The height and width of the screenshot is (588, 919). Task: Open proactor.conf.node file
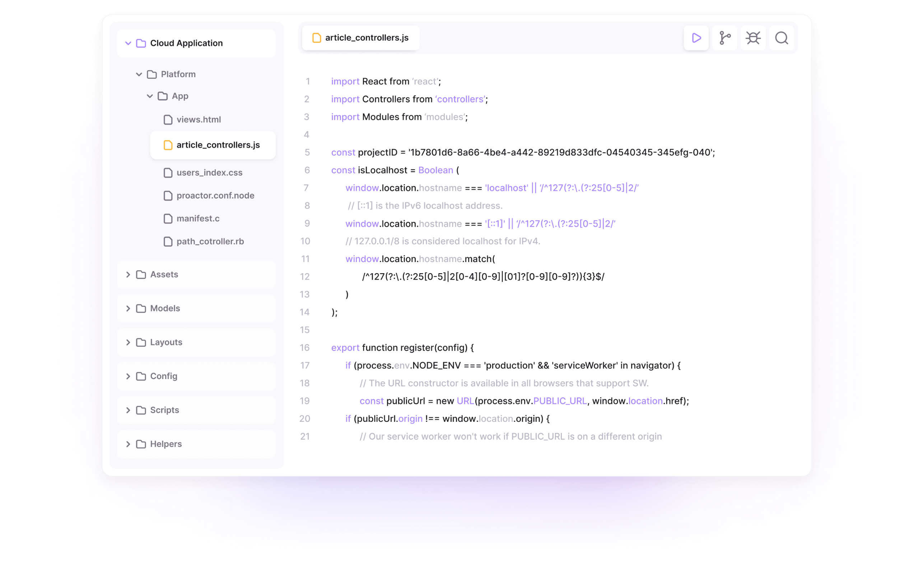pos(215,196)
